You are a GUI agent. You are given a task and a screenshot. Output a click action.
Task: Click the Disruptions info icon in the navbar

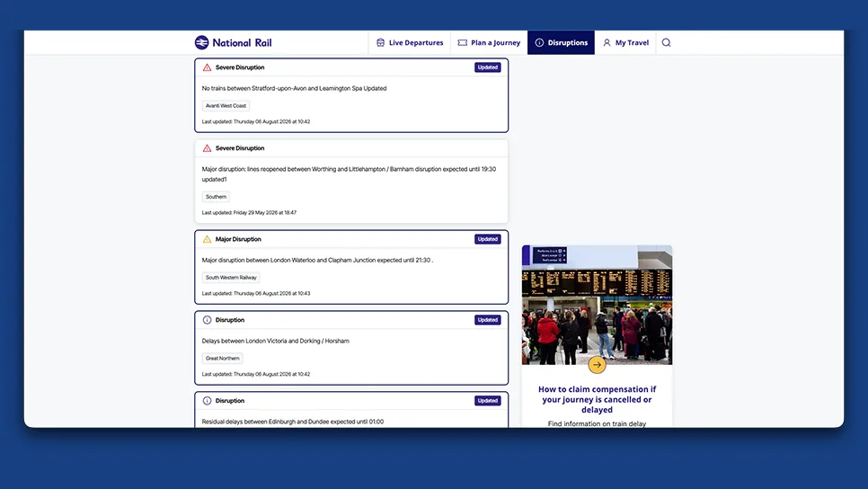tap(539, 42)
